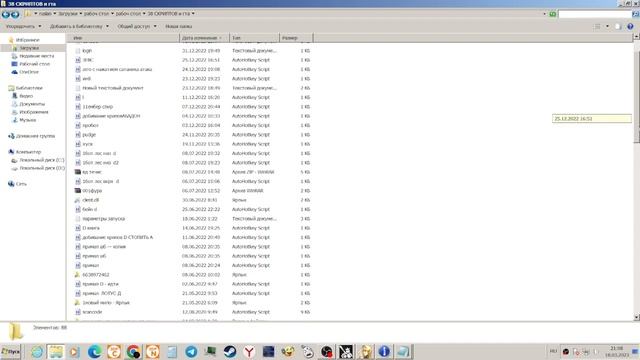
Task: Select the login text document file
Action: 87,51
